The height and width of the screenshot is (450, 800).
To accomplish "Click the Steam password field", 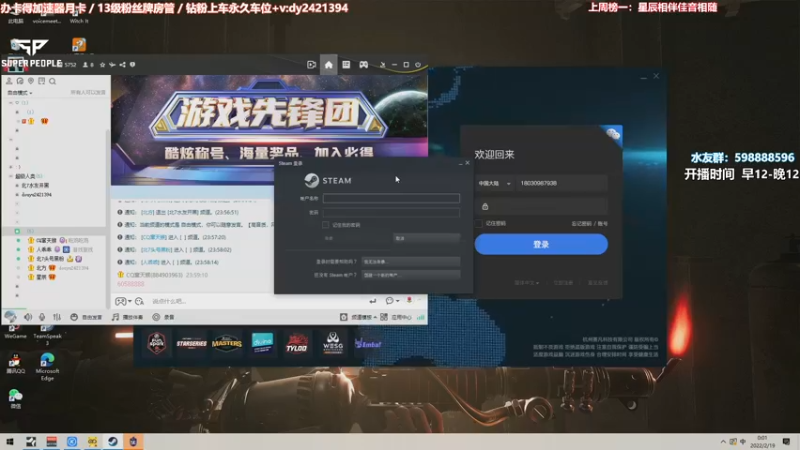I will 391,212.
